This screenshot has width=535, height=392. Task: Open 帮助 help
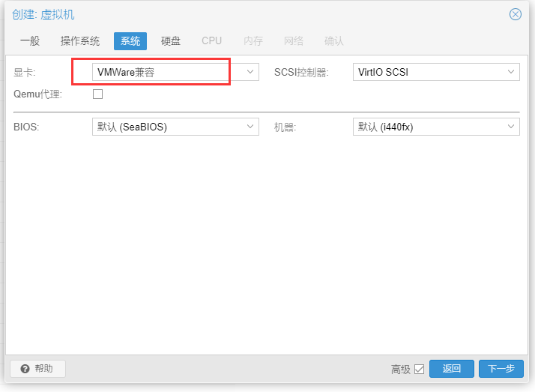pyautogui.click(x=38, y=369)
